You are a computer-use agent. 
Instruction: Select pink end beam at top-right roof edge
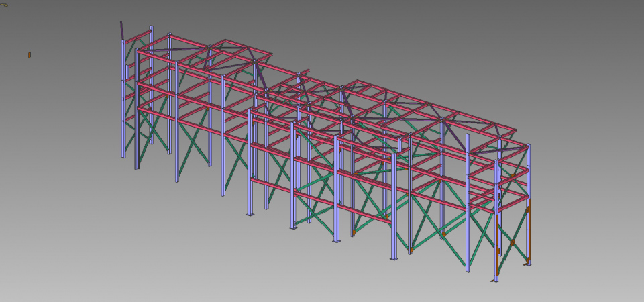pyautogui.click(x=506, y=132)
